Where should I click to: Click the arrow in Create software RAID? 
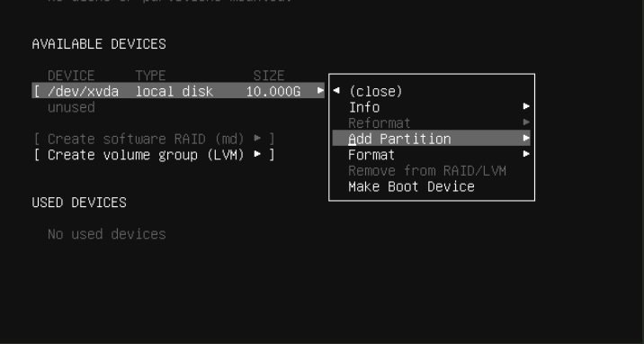pos(257,138)
